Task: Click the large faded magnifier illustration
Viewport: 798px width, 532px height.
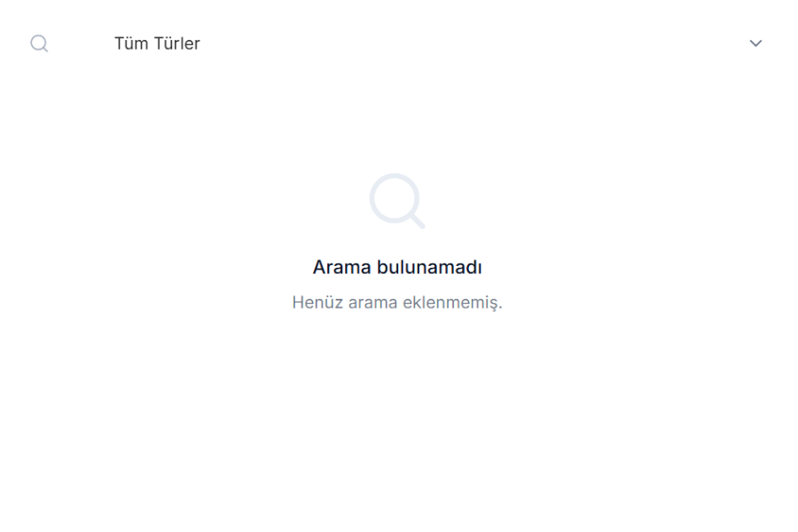Action: coord(397,201)
